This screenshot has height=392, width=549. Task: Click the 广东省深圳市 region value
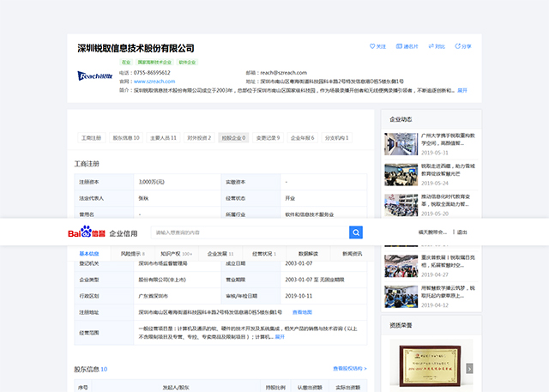tap(154, 296)
